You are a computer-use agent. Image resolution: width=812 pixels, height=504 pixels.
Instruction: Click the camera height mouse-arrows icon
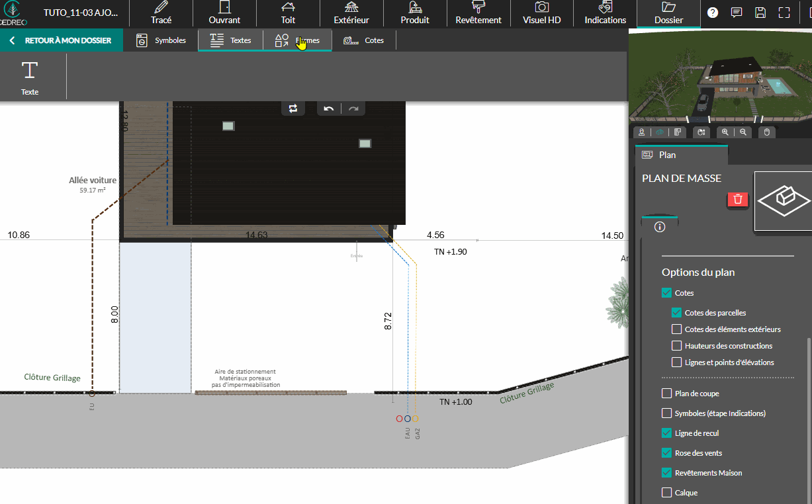pos(701,132)
